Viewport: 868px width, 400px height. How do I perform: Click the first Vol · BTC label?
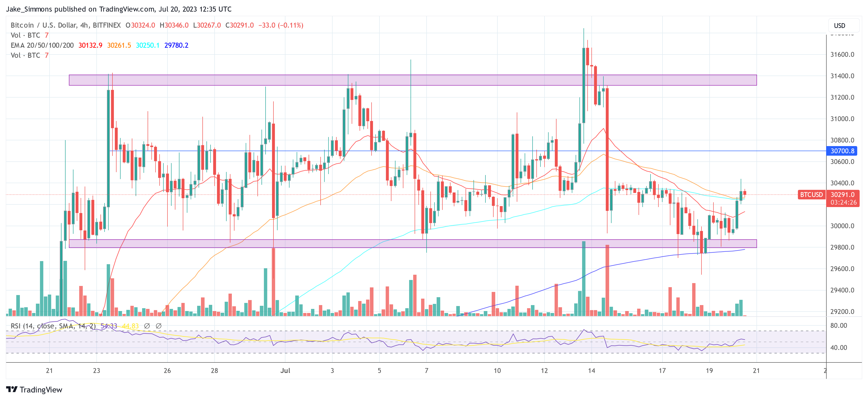point(25,35)
